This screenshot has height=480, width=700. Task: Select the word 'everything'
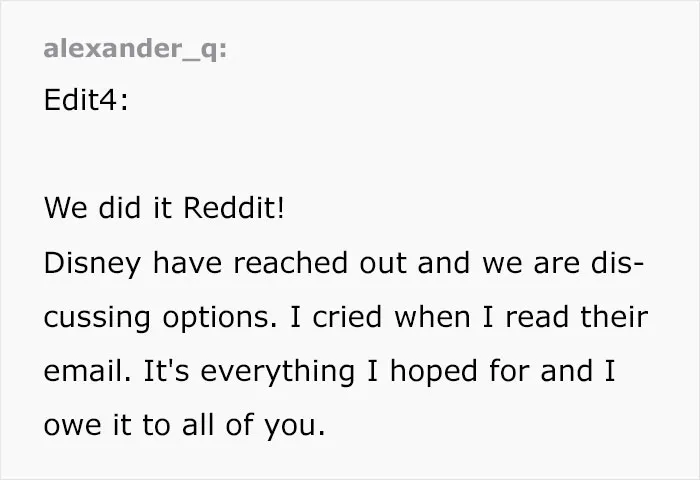(x=277, y=373)
